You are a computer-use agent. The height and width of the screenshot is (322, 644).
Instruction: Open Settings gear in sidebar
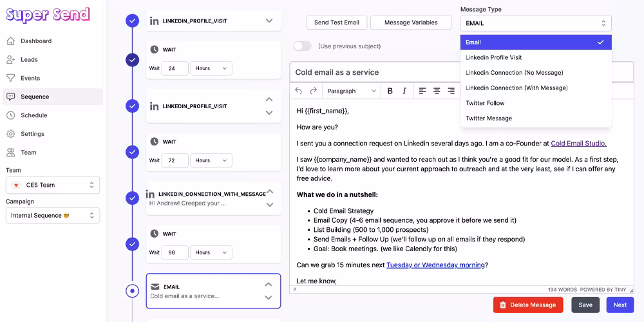point(32,134)
